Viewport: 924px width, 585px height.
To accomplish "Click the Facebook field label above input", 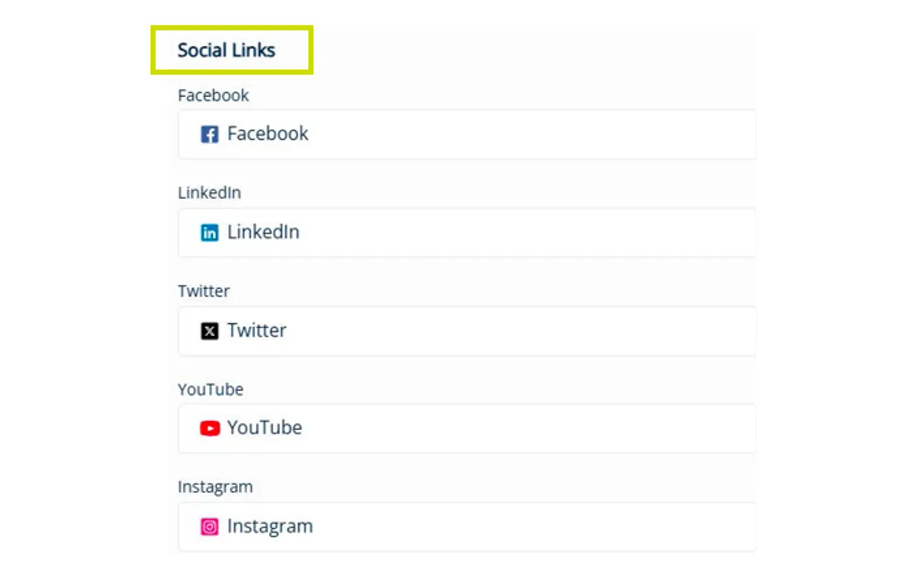I will point(213,95).
